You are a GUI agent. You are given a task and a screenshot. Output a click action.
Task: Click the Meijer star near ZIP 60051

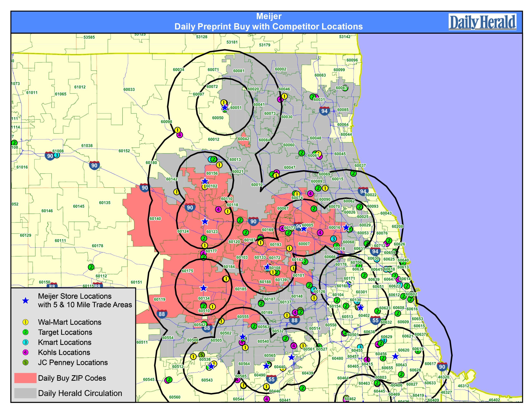pos(225,107)
